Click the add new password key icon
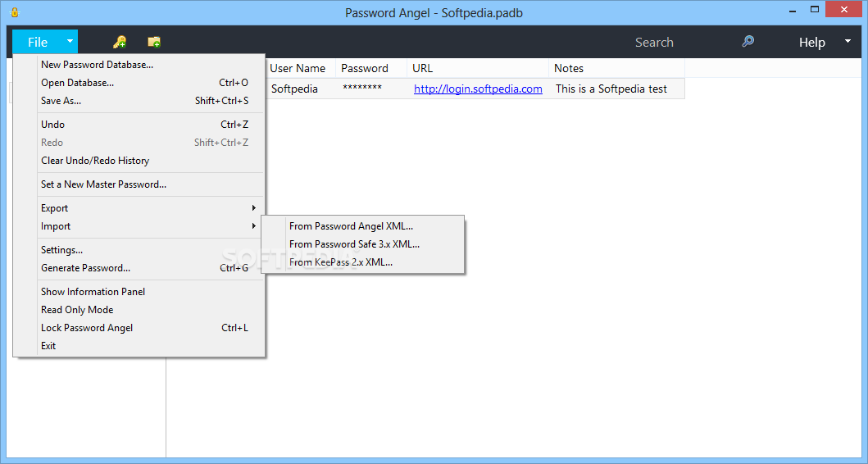 click(120, 42)
